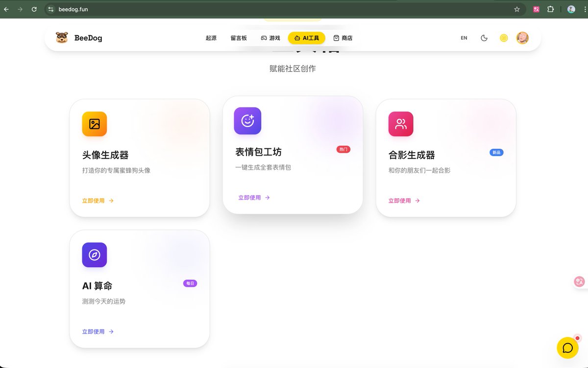Click 立即使用 under 头像生成器
This screenshot has height=368, width=588.
(93, 201)
